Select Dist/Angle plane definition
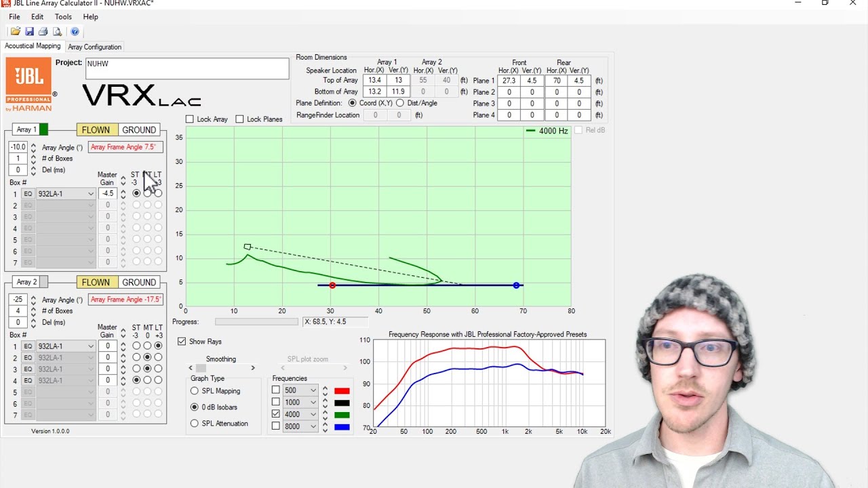 400,103
